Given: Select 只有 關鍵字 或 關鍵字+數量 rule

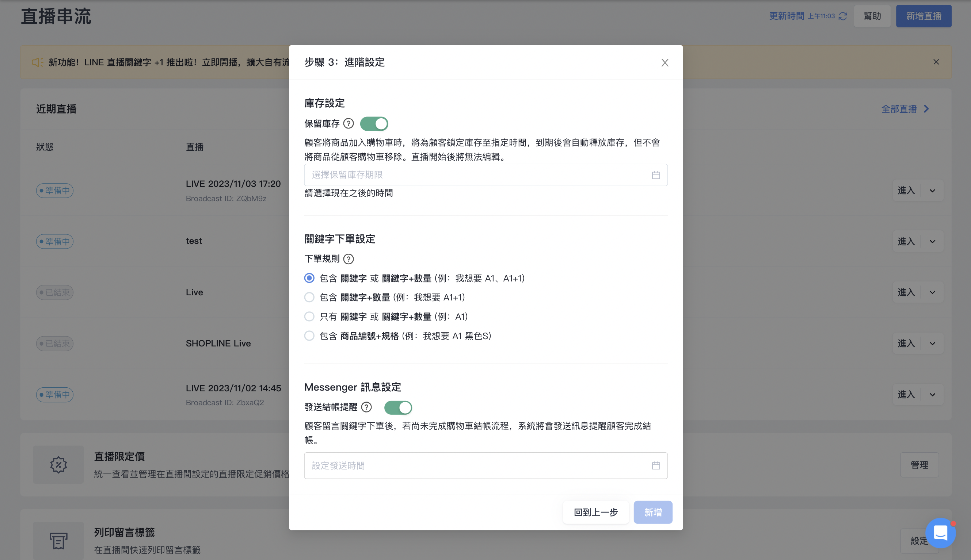Looking at the screenshot, I should click(309, 317).
